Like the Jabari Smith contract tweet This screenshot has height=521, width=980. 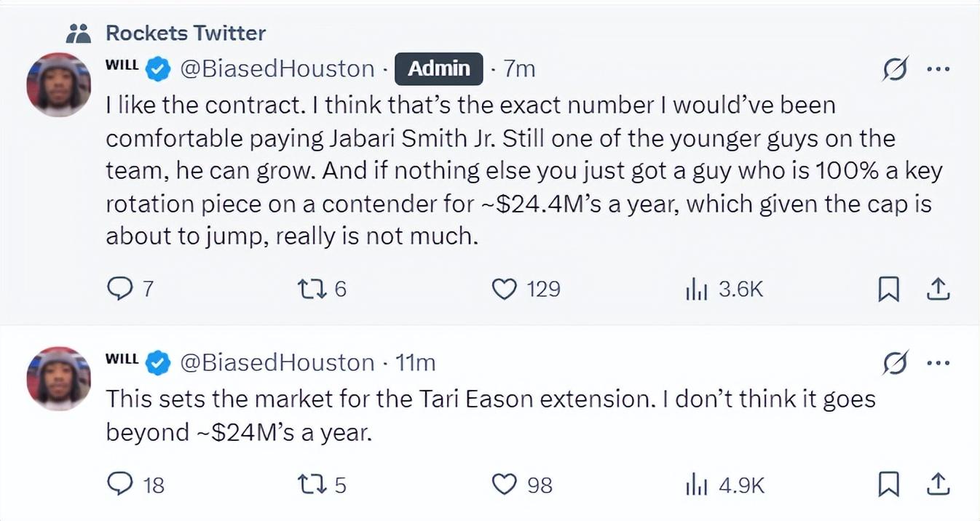(x=504, y=290)
